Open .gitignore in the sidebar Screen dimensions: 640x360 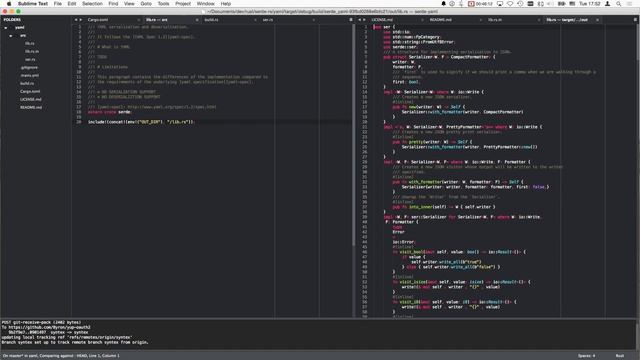tap(29, 67)
